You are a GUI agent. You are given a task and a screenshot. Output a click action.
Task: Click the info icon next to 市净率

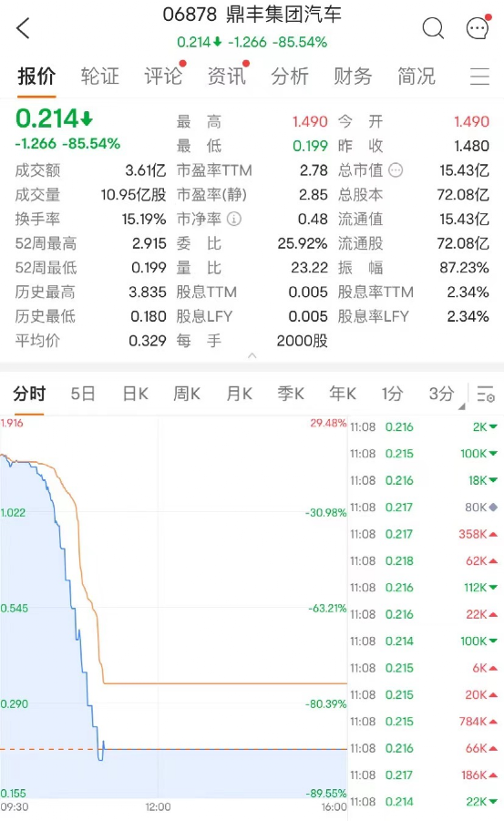234,219
